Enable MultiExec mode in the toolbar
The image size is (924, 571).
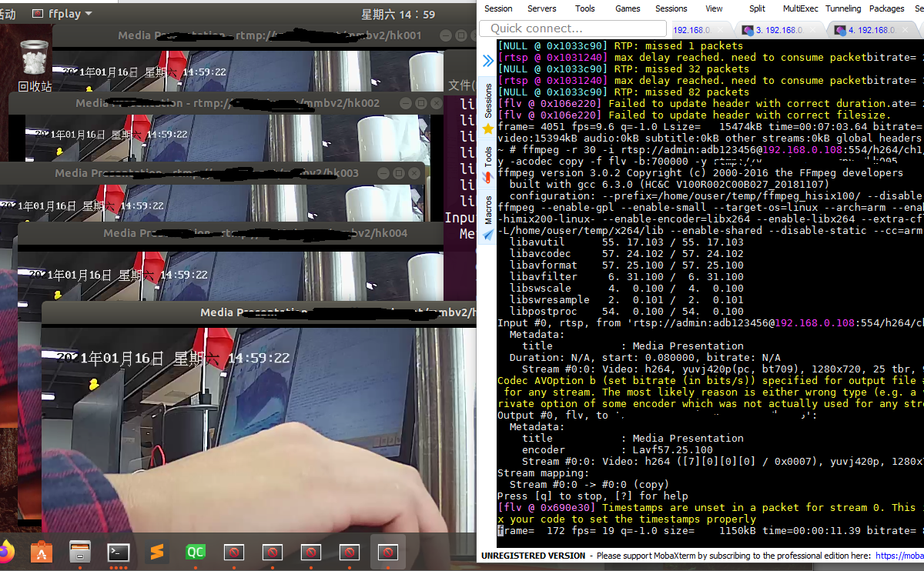(802, 8)
